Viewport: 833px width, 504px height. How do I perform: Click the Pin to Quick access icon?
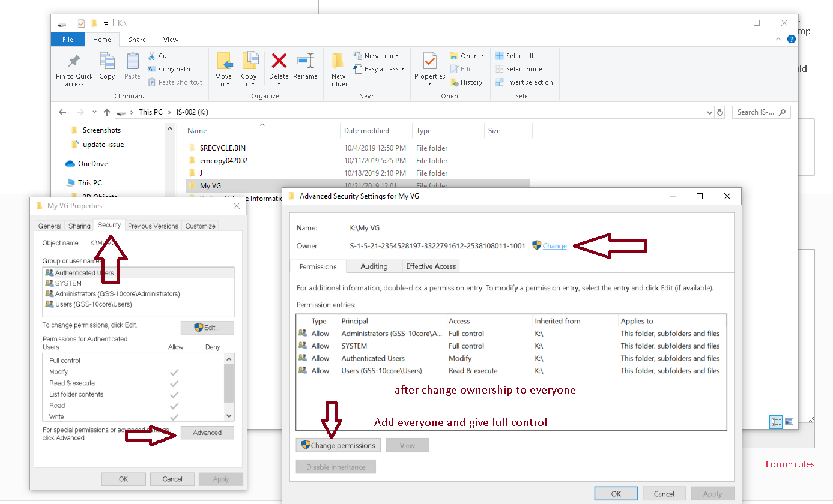74,62
